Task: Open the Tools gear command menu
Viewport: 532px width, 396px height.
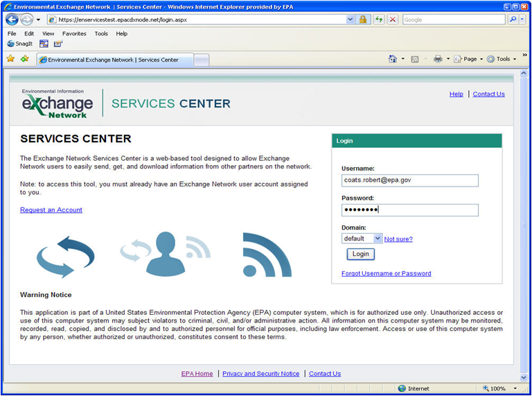Action: coord(502,59)
